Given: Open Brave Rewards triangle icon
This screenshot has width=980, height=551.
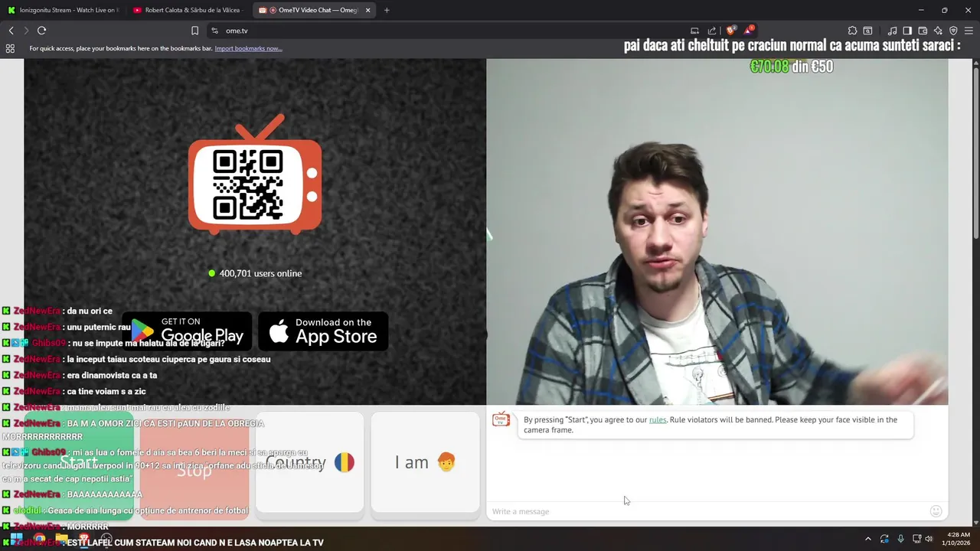Looking at the screenshot, I should pos(750,31).
